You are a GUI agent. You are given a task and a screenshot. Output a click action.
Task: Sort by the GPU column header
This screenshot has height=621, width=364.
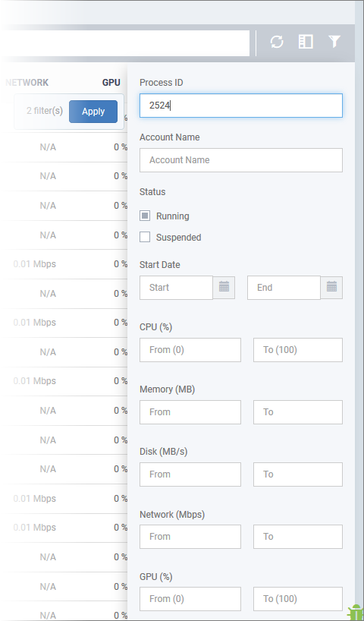click(x=111, y=83)
